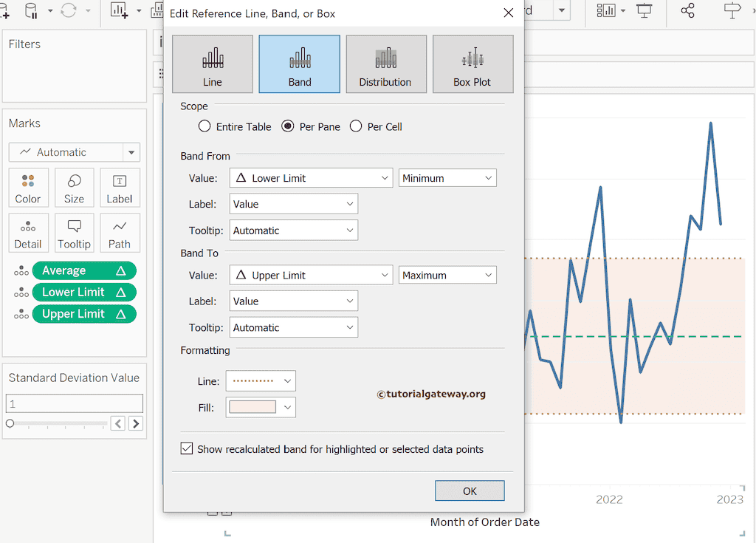The image size is (756, 543).
Task: Click the Upper Limit measure pill
Action: pyautogui.click(x=84, y=314)
